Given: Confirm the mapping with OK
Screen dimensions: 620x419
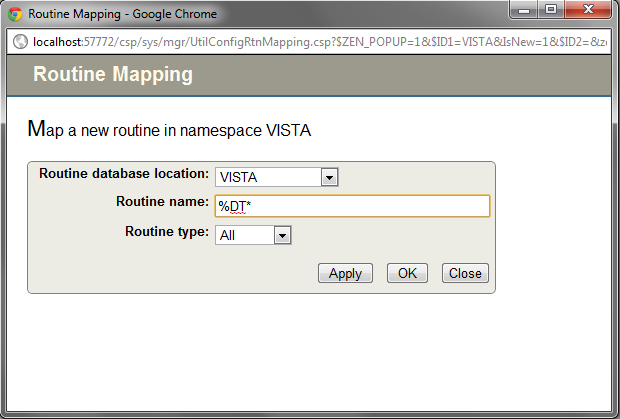Looking at the screenshot, I should coord(406,273).
